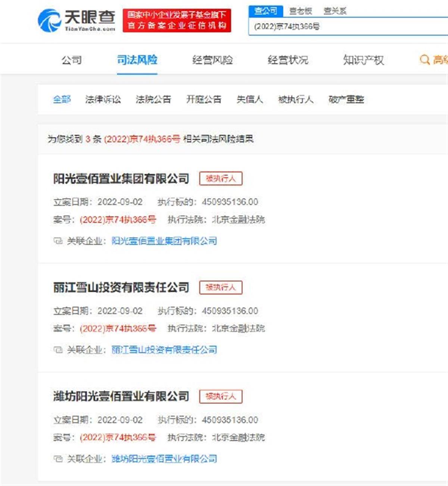Open the 公司 results tab
This screenshot has height=486, width=448.
point(72,60)
